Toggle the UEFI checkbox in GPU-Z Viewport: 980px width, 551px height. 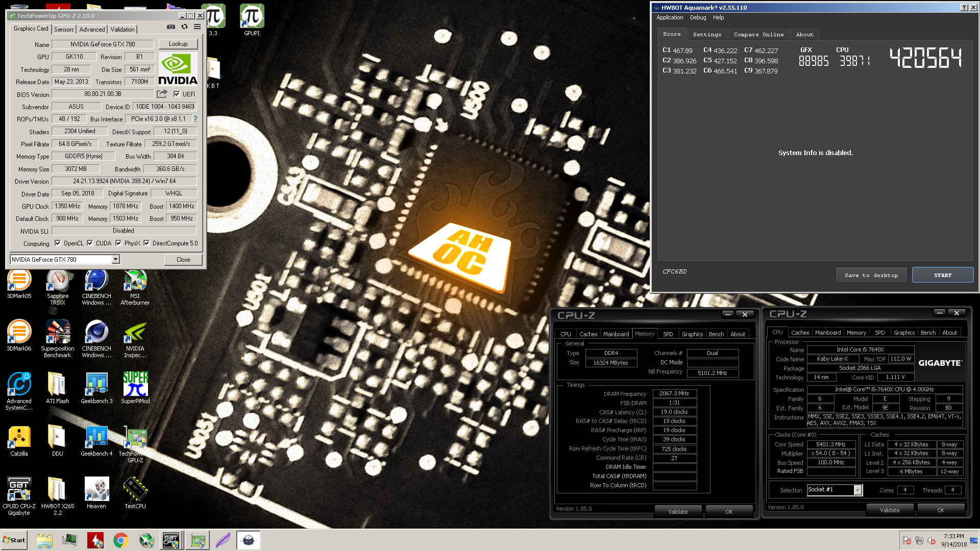(x=177, y=94)
